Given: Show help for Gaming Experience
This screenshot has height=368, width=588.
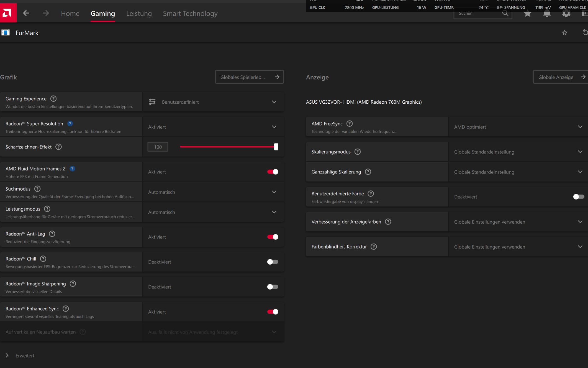Looking at the screenshot, I should tap(53, 99).
